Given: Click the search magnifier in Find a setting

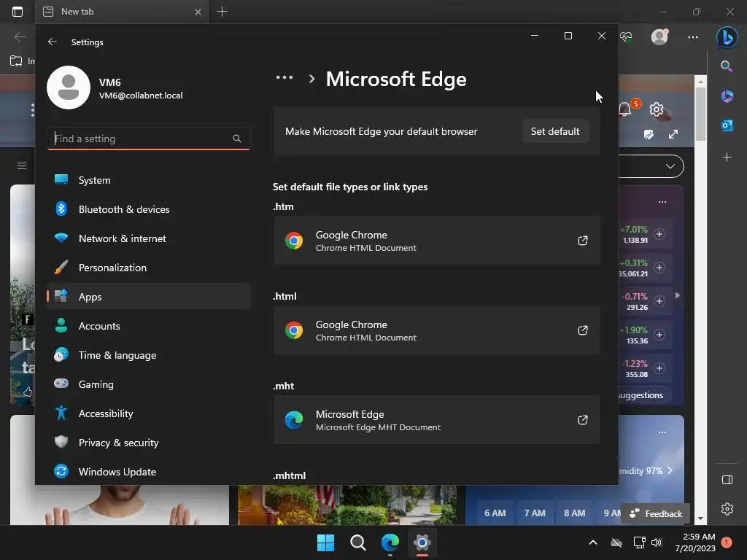Looking at the screenshot, I should [x=237, y=139].
